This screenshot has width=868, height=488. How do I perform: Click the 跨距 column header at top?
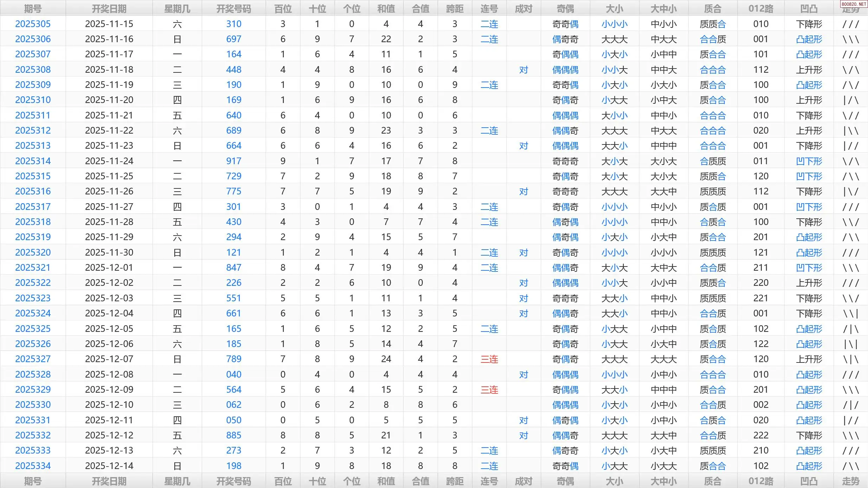(x=455, y=9)
